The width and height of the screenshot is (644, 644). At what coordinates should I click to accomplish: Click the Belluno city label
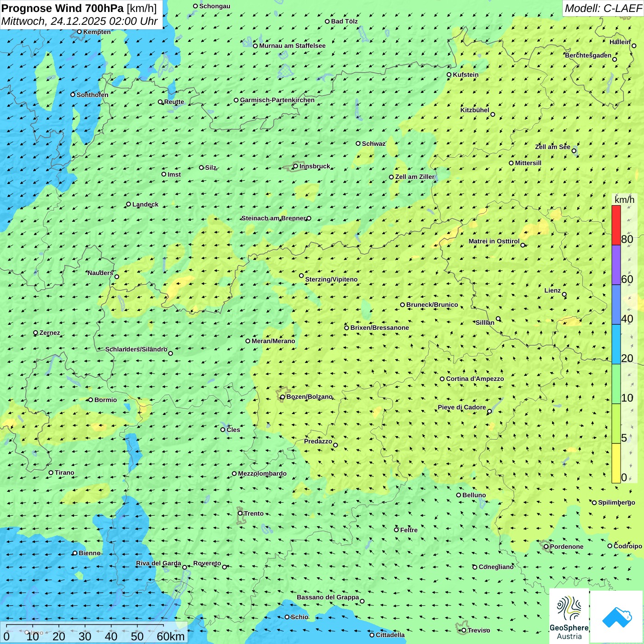click(474, 495)
